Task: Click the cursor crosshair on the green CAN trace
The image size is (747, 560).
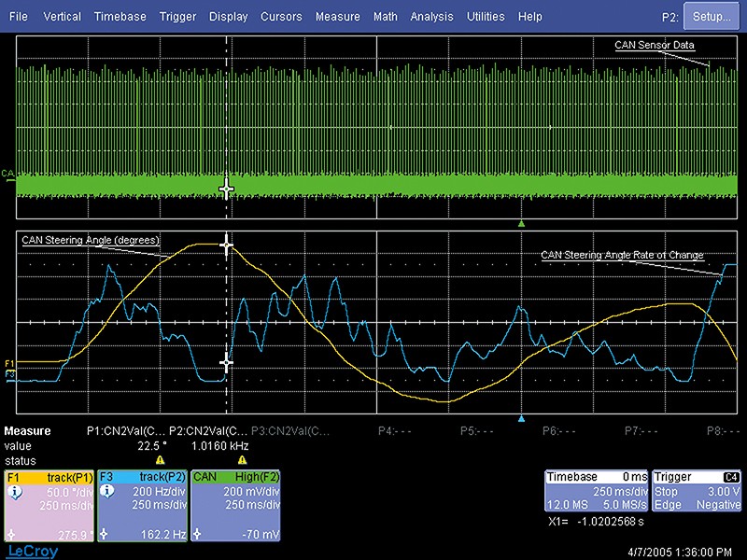Action: 225,189
